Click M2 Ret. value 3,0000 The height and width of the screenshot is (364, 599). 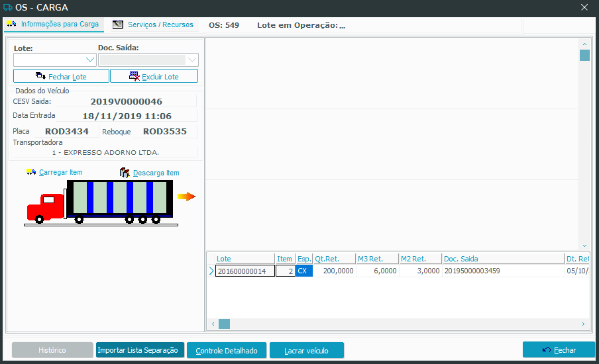(x=421, y=271)
